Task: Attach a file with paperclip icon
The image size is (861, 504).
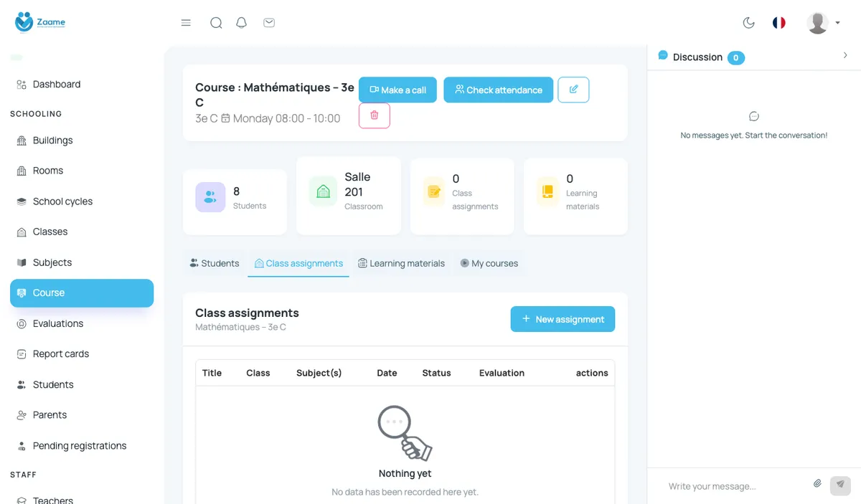Action: [x=817, y=484]
